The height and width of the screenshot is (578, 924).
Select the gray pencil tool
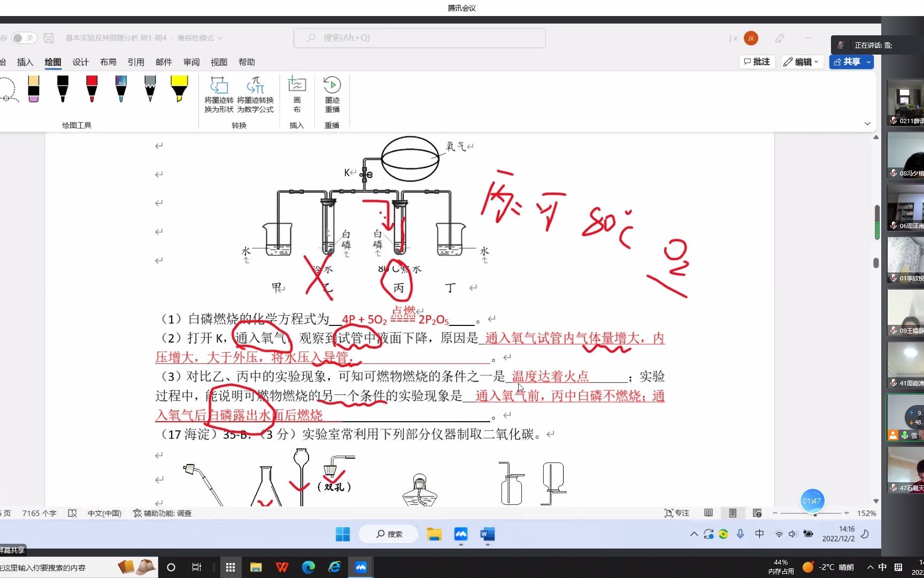[150, 88]
